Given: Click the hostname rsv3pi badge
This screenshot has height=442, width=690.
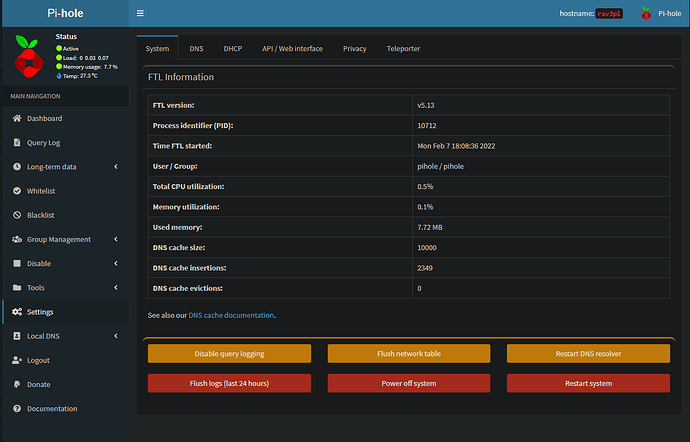Looking at the screenshot, I should pyautogui.click(x=609, y=14).
